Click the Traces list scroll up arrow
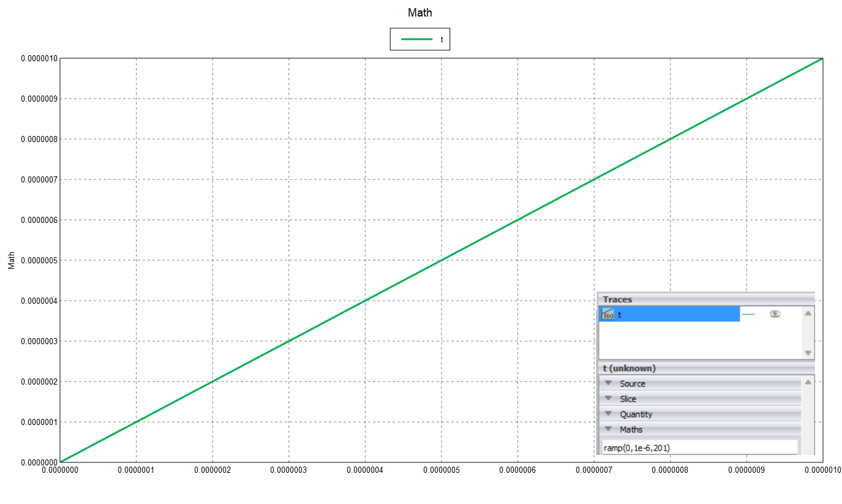 coord(808,313)
